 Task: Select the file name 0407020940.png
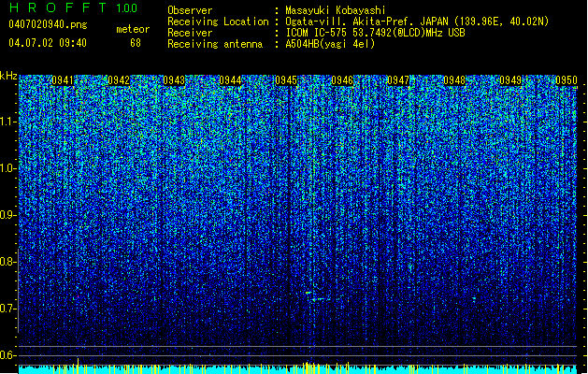click(x=48, y=24)
